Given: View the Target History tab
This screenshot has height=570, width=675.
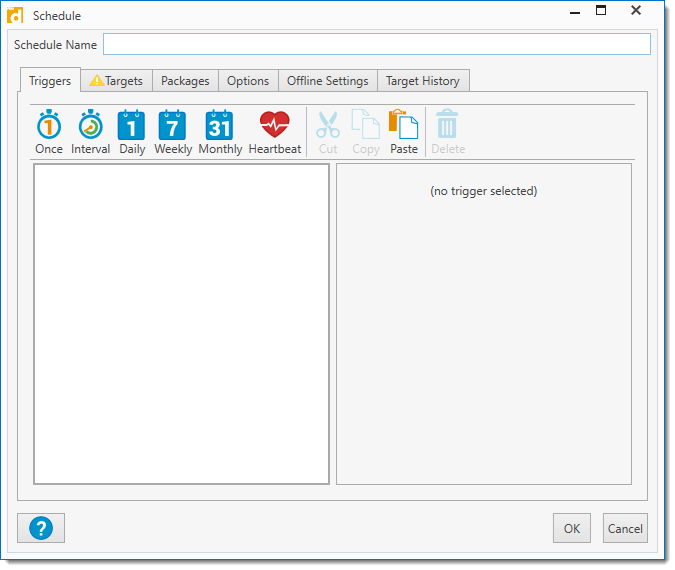Looking at the screenshot, I should [423, 81].
